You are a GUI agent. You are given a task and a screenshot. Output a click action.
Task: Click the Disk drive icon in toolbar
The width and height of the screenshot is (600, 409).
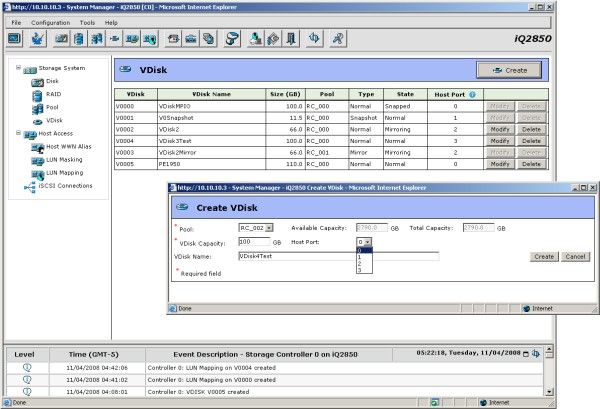click(61, 39)
